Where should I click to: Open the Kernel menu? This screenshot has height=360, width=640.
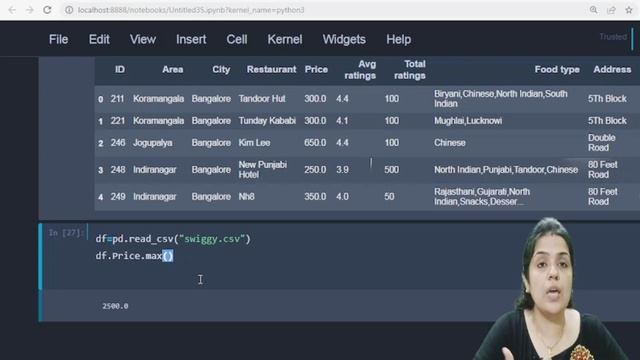click(285, 40)
